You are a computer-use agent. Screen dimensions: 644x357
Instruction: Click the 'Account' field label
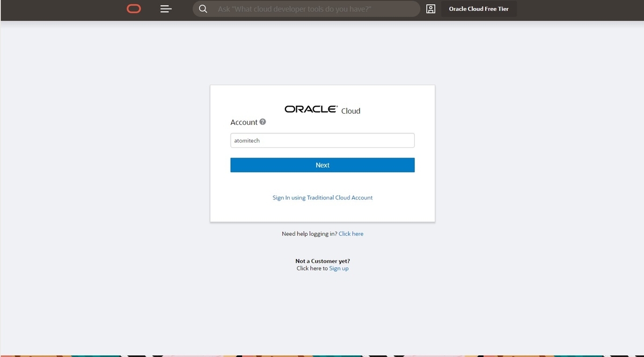[244, 122]
